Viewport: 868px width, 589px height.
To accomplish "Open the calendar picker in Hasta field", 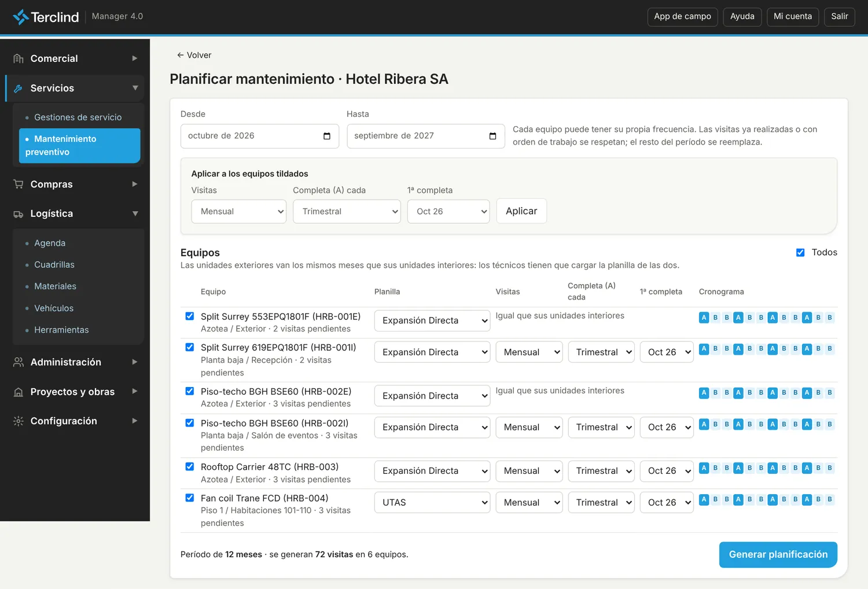I will point(493,136).
